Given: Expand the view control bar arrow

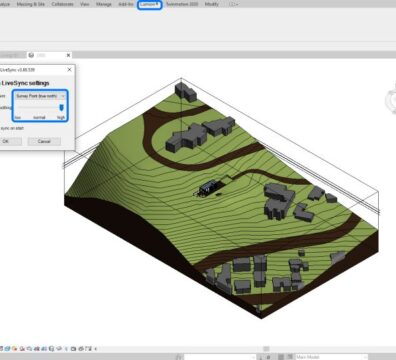Looking at the screenshot, I should (96, 349).
